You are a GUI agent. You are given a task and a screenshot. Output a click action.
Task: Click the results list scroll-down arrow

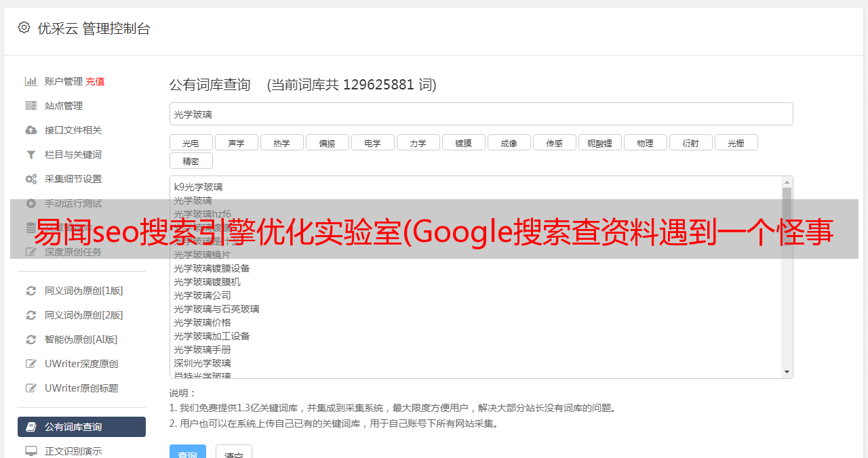[787, 372]
